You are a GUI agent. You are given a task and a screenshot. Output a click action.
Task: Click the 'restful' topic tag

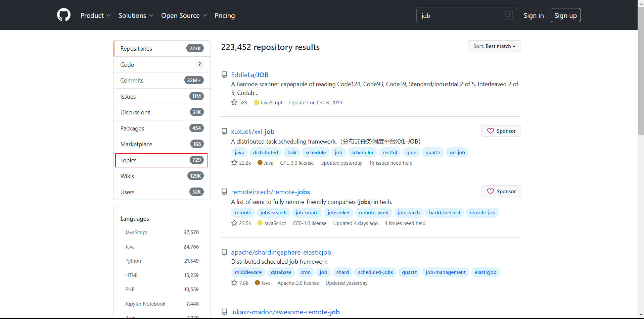tap(390, 153)
